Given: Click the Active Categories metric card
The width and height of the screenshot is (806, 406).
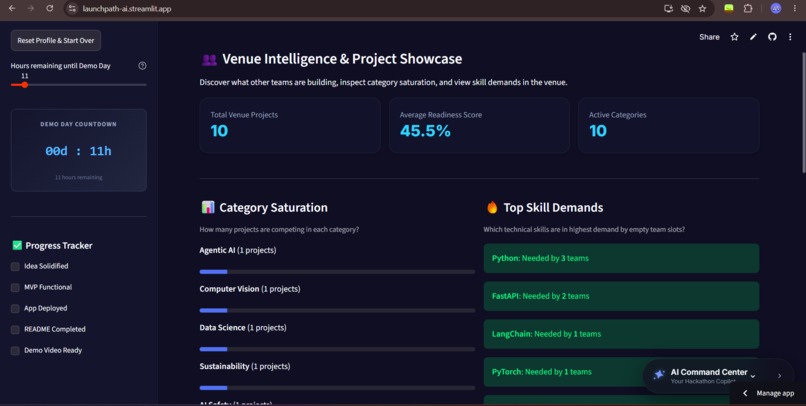Looking at the screenshot, I should pyautogui.click(x=668, y=125).
